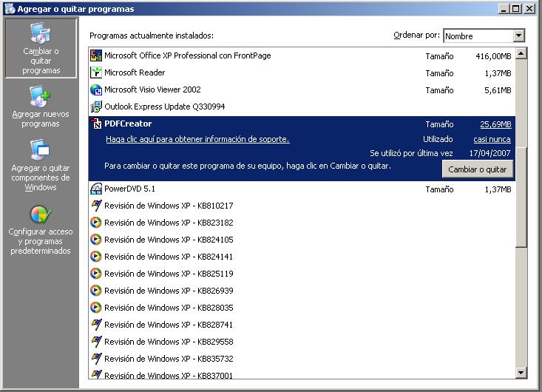Click the Microsoft Reader icon
The height and width of the screenshot is (392, 542).
click(96, 72)
